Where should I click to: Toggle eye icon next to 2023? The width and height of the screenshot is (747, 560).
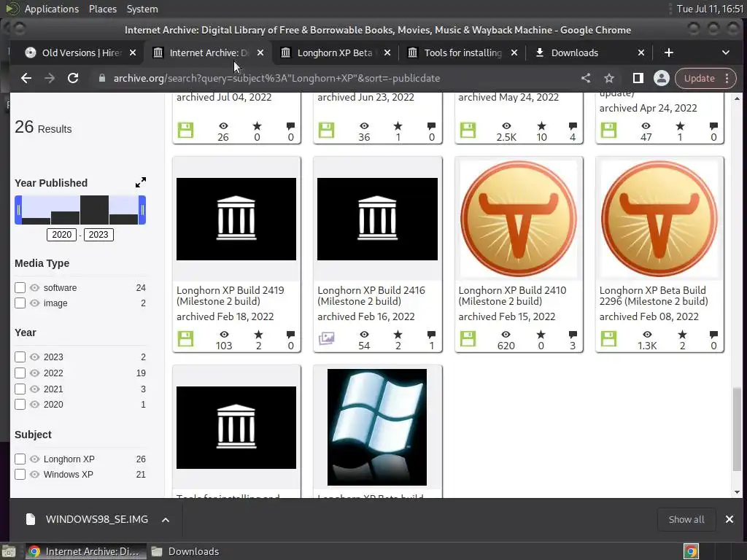pyautogui.click(x=34, y=357)
